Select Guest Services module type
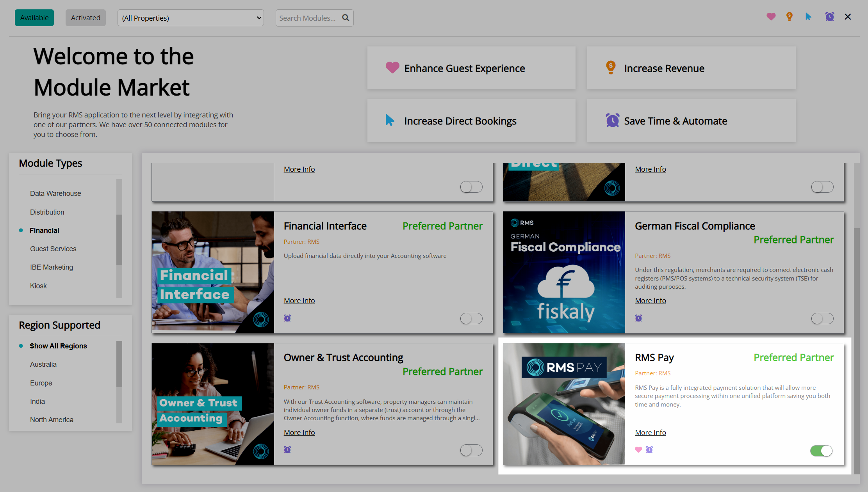 coord(53,249)
